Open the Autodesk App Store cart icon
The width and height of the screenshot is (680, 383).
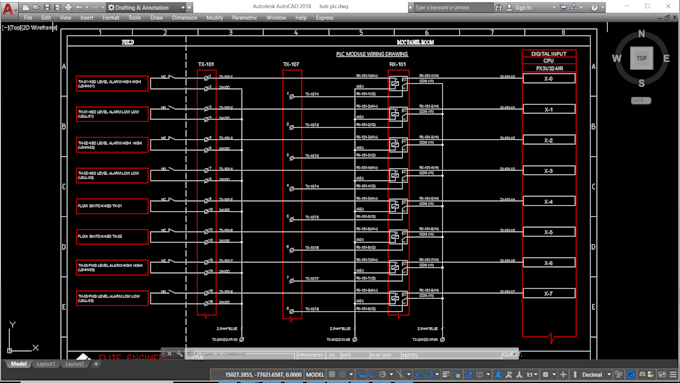point(563,7)
